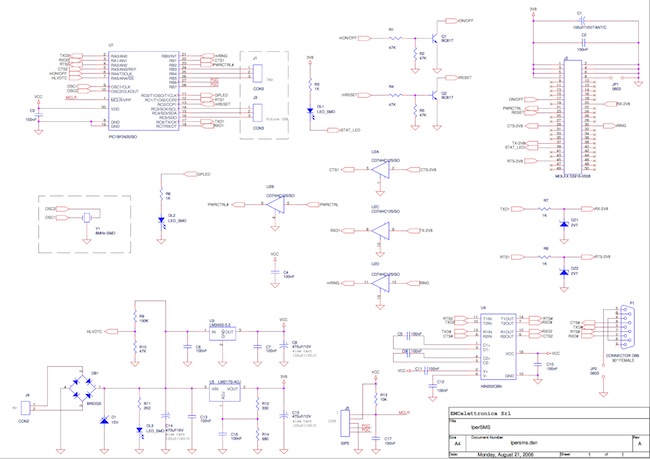
Task: Click resistor R3 1K above DL1
Action: [310, 86]
